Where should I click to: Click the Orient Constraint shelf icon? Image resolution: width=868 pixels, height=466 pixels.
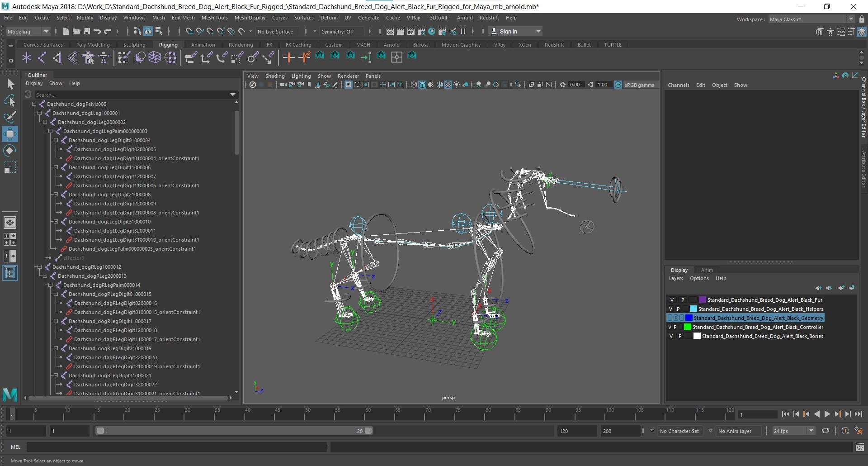(x=222, y=57)
